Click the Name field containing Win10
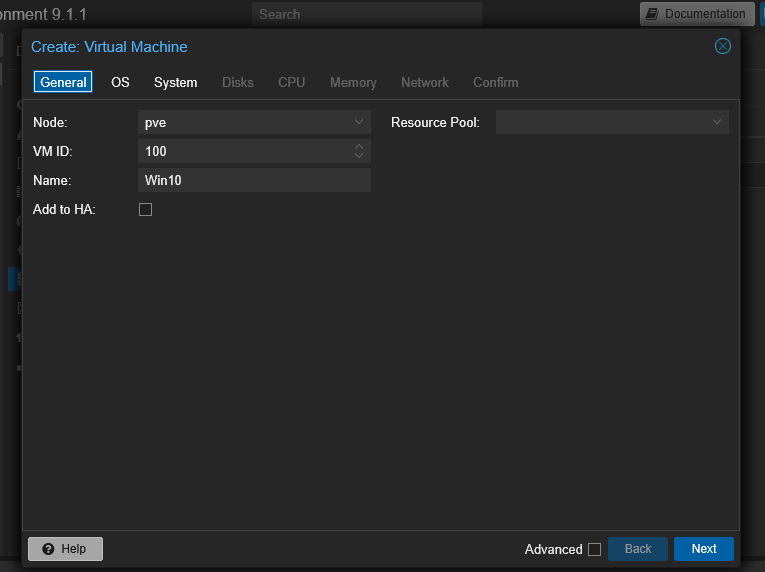765x572 pixels. pyautogui.click(x=254, y=180)
